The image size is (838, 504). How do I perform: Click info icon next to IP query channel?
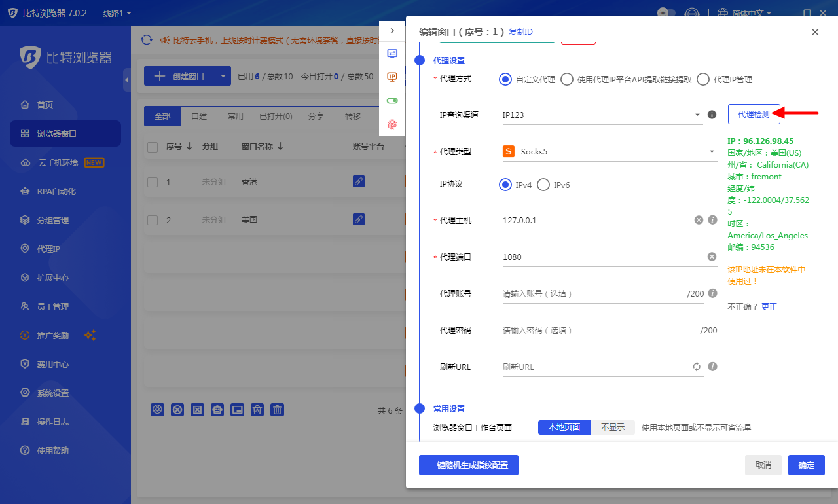tap(712, 115)
